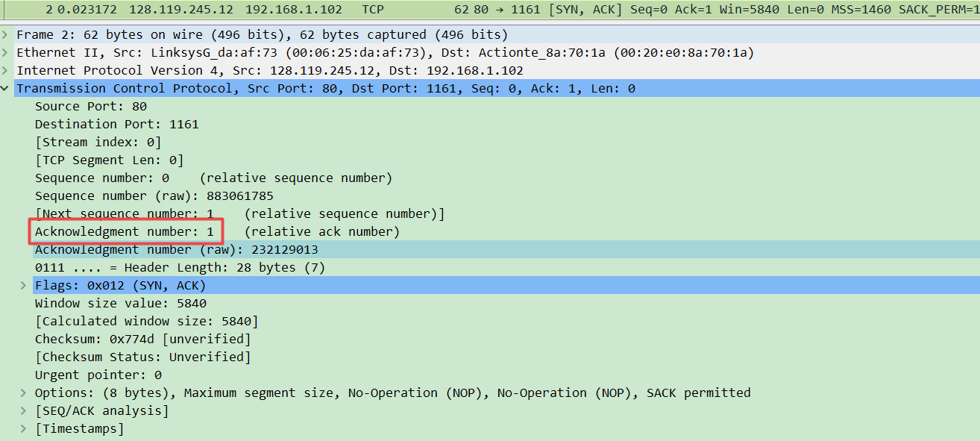Select Acknowledgment number: 1 relative ack line
The width and height of the screenshot is (980, 441).
coord(218,232)
